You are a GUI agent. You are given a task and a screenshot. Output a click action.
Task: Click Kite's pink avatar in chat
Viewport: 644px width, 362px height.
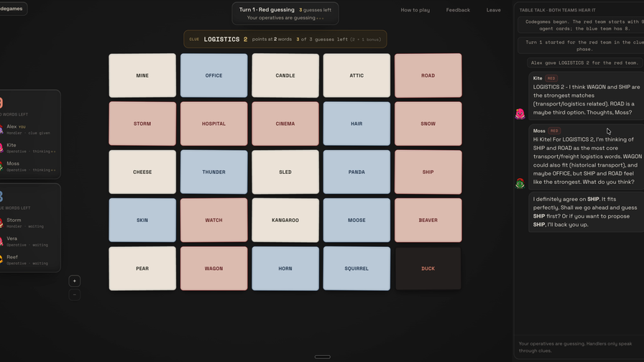(520, 113)
